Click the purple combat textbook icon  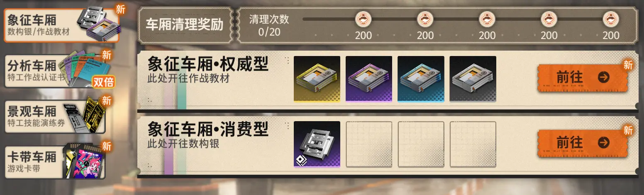(369, 79)
